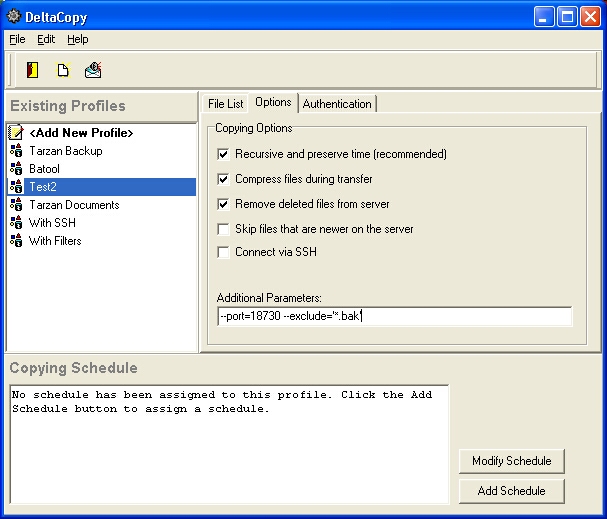Screen dimensions: 607x519
Task: Click the Batool profile icon
Action: point(16,168)
